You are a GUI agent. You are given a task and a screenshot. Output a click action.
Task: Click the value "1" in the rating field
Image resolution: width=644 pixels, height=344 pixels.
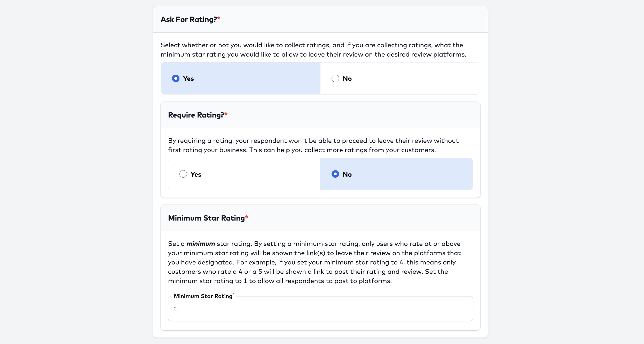pos(176,309)
